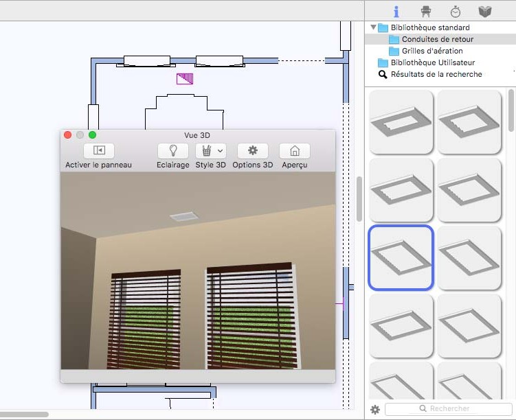The height and width of the screenshot is (420, 516).
Task: Open the Grilles d'aération folder
Action: tap(431, 51)
